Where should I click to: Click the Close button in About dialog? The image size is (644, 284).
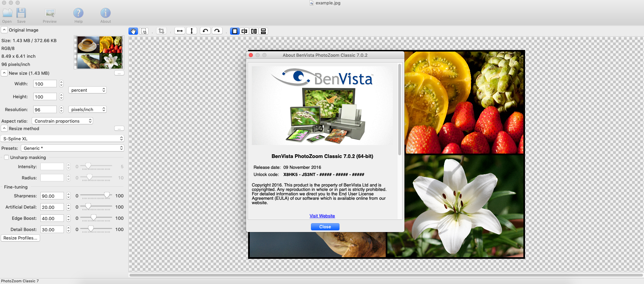[325, 227]
